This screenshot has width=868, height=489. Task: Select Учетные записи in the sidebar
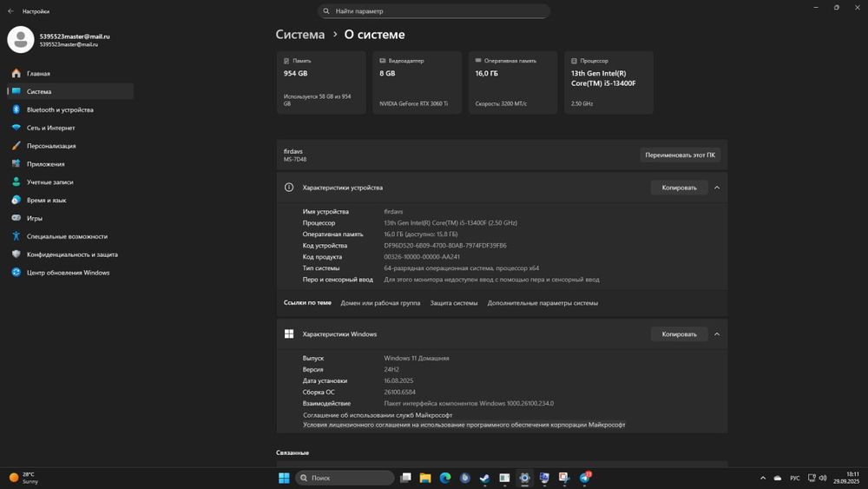(49, 182)
